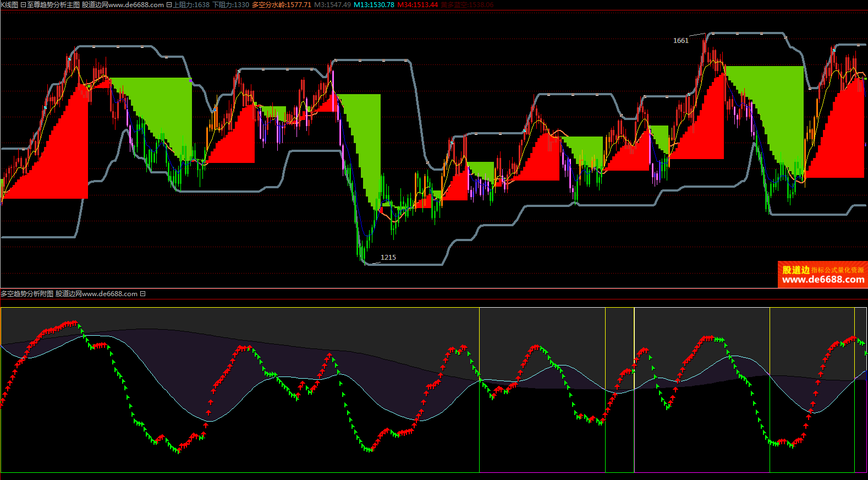Click the cyan M13:1530.78 legend

click(x=373, y=5)
